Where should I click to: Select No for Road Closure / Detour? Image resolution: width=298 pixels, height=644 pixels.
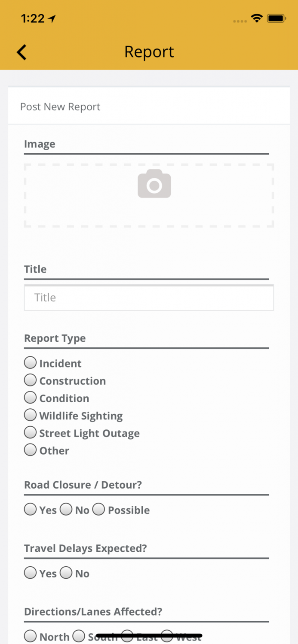click(66, 510)
